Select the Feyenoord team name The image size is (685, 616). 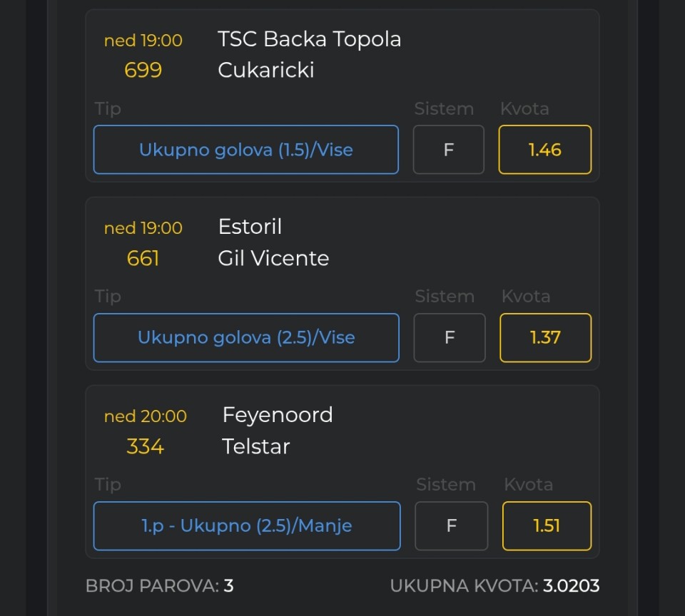(278, 415)
